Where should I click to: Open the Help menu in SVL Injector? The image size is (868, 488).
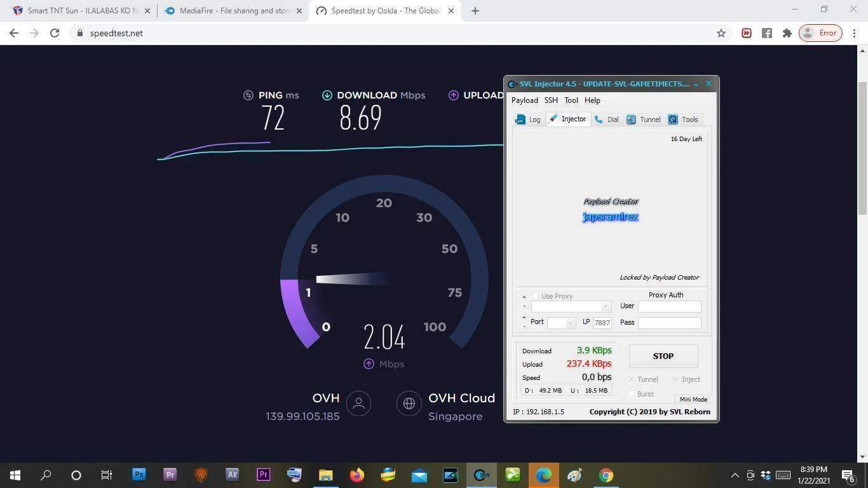pyautogui.click(x=592, y=100)
